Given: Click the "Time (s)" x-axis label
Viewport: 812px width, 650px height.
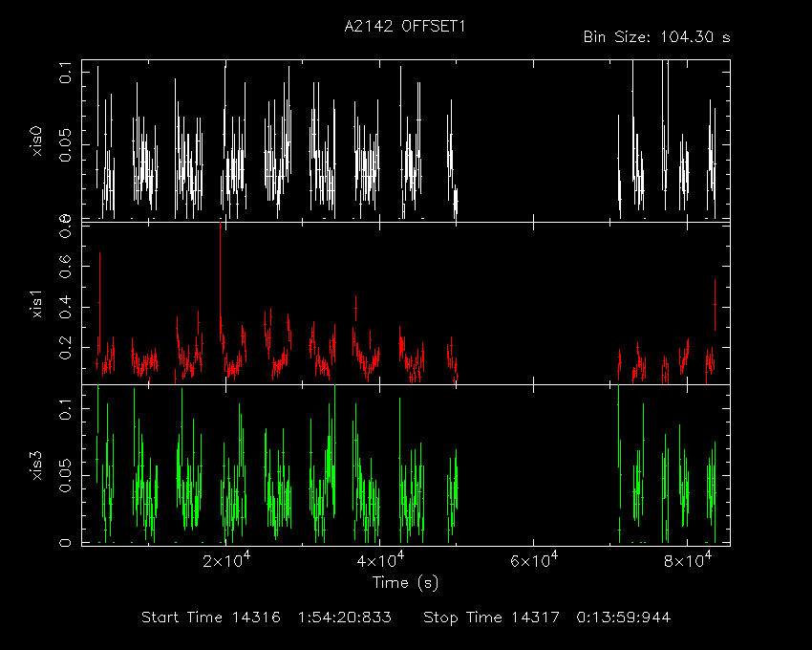Looking at the screenshot, I should [x=405, y=583].
